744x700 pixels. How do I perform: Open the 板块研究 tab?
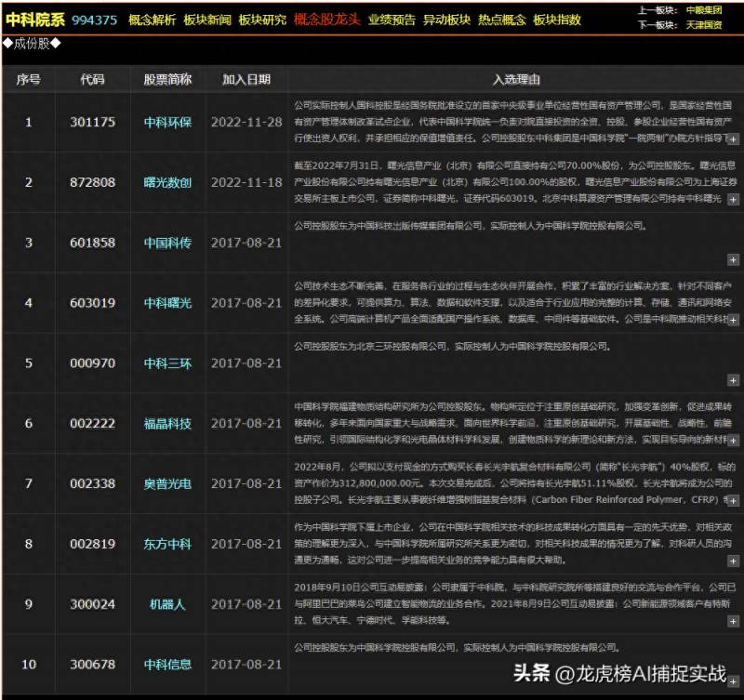[262, 20]
